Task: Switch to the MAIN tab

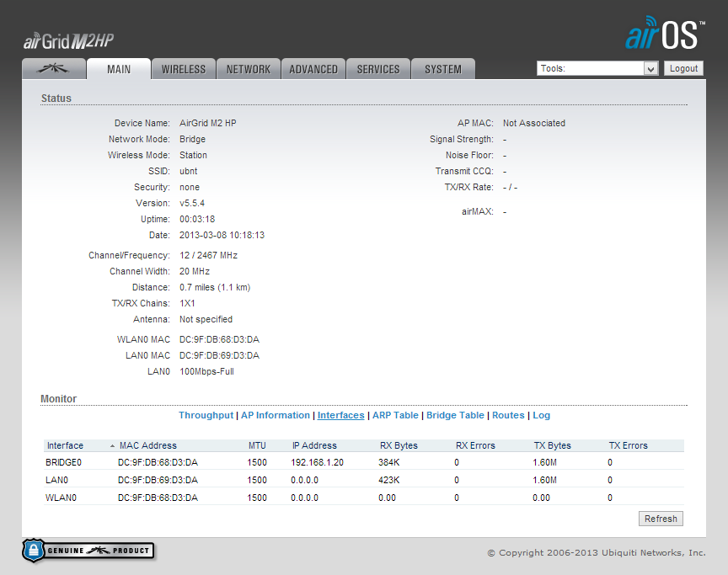Action: [119, 69]
